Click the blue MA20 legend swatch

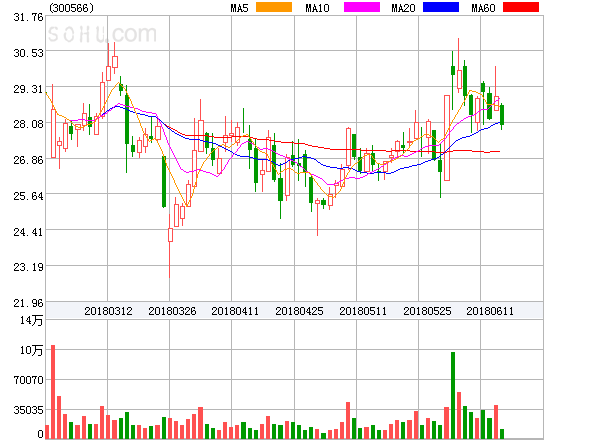coord(441,7)
